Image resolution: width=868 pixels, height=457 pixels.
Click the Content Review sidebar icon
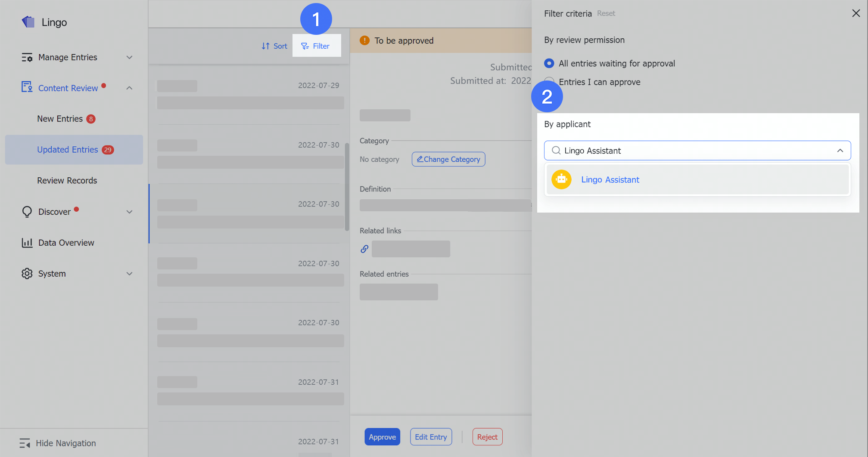[x=27, y=87]
